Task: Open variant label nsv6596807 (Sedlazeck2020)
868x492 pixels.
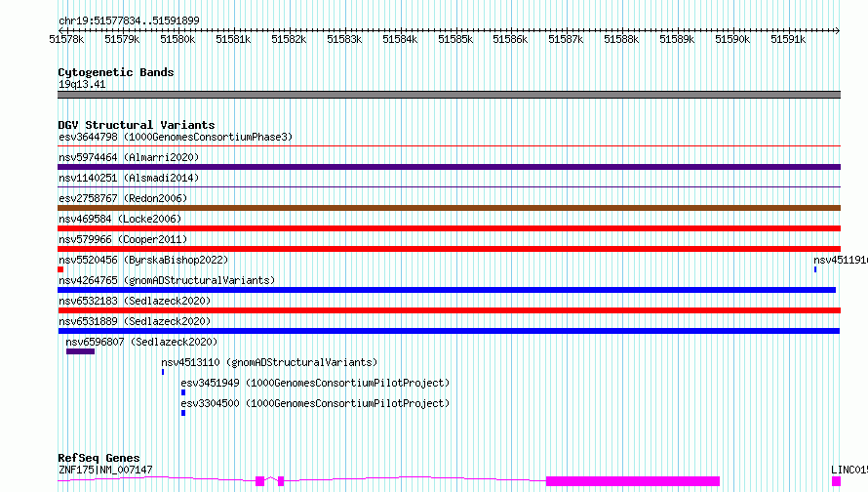Action: 141,342
